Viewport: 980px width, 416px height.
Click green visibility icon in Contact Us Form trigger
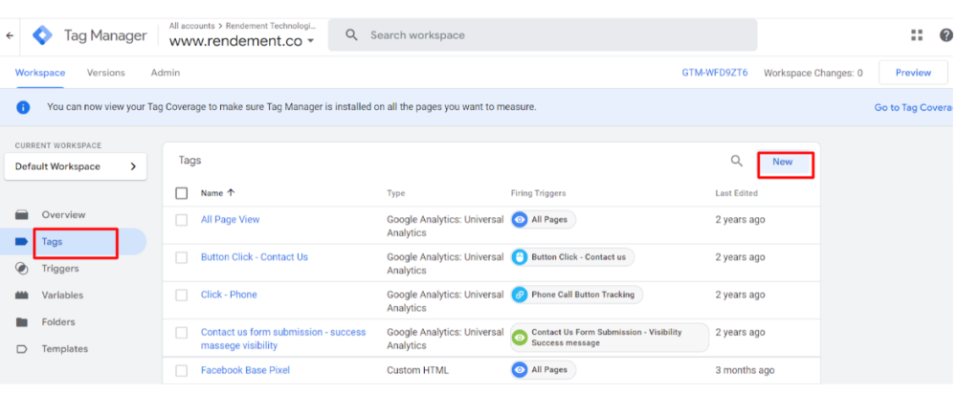pos(520,338)
